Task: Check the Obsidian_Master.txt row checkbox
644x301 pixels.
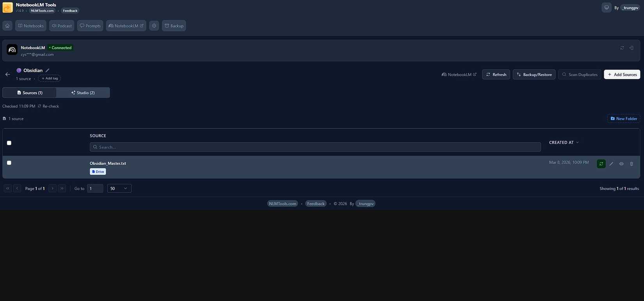Action: [x=9, y=163]
